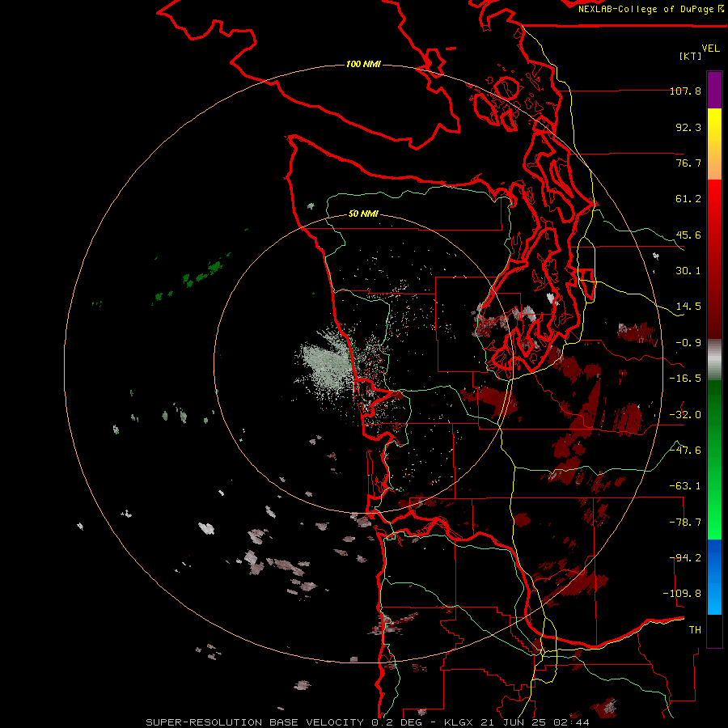Screen dimensions: 728x728
Task: Click the -32.0 legend value
Action: pyautogui.click(x=685, y=415)
